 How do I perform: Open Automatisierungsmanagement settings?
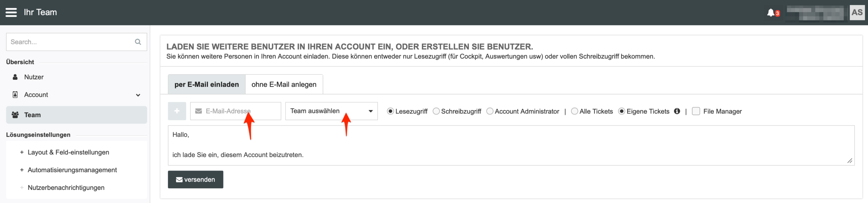click(72, 170)
